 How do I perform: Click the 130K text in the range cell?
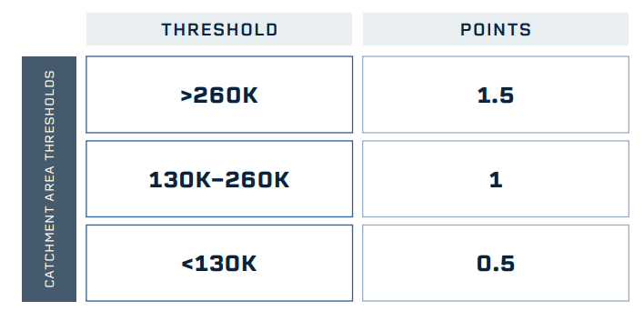[179, 180]
